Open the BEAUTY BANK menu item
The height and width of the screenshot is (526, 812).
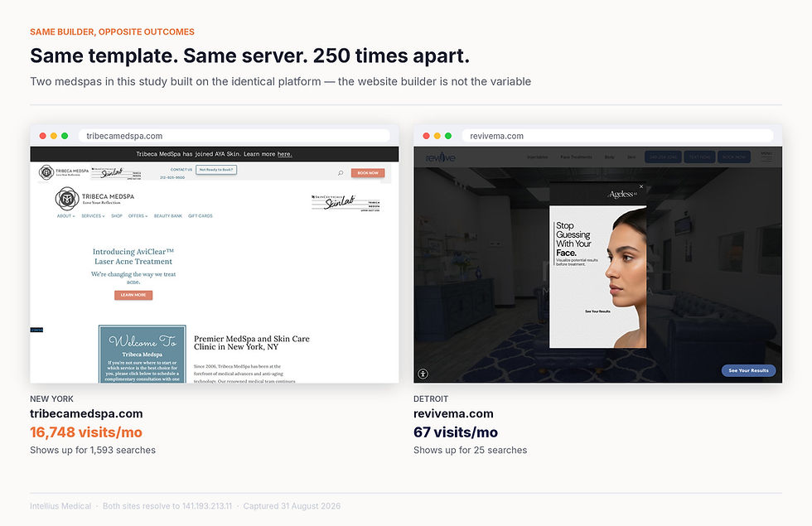[x=167, y=216]
